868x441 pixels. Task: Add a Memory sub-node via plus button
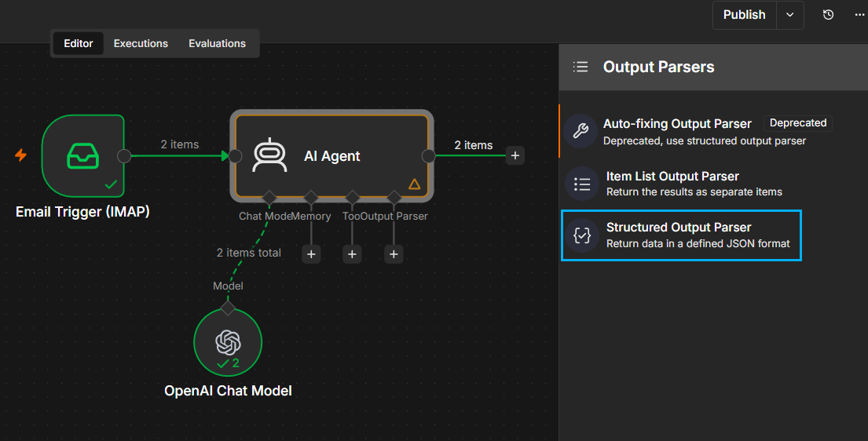(x=311, y=254)
